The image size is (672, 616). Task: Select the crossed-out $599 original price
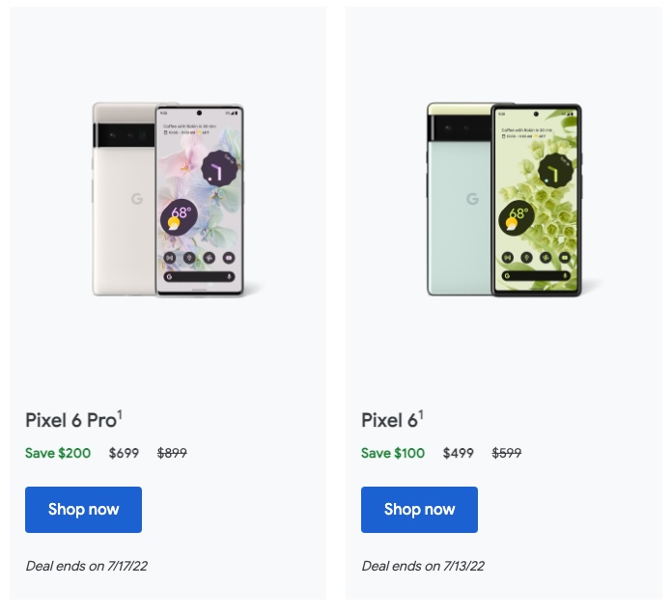point(506,453)
